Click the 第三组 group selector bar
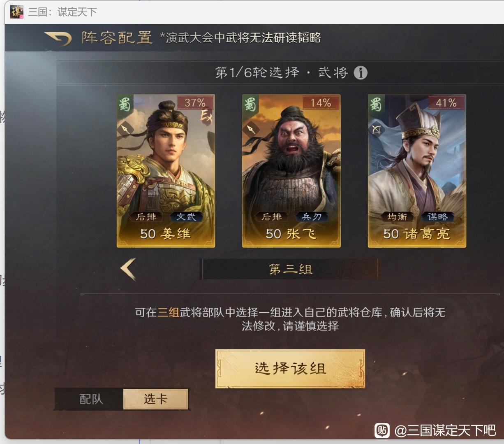Image resolution: width=504 pixels, height=444 pixels. (x=290, y=269)
